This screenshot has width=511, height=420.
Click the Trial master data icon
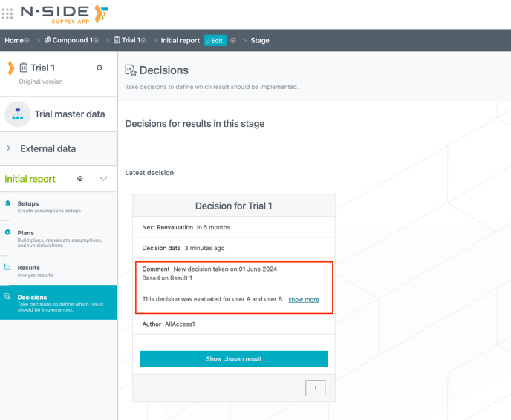pos(17,114)
